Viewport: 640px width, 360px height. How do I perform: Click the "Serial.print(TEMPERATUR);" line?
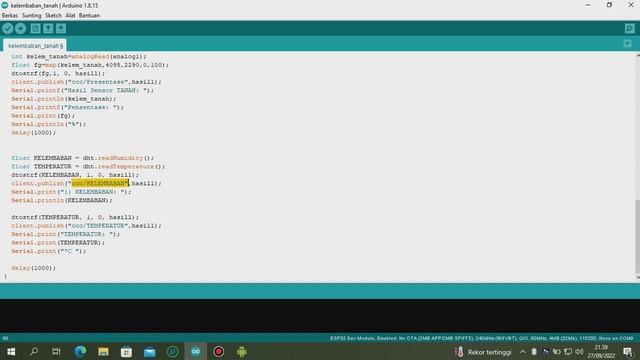point(58,242)
